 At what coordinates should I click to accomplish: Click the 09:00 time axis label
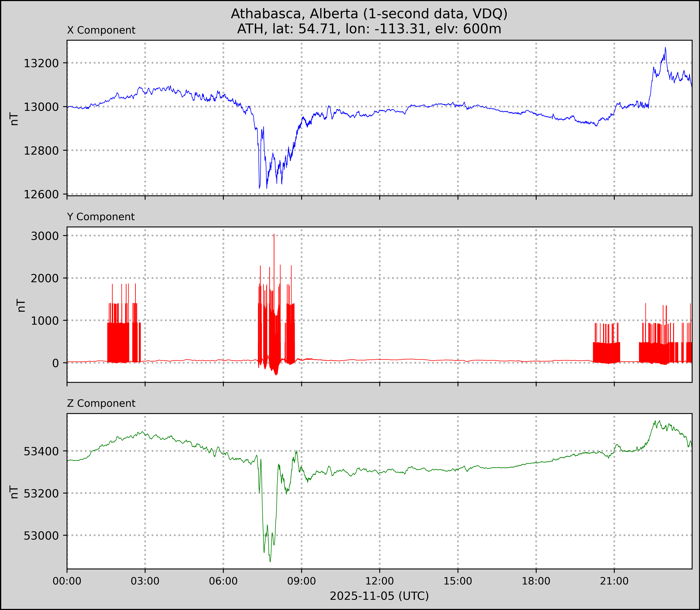pos(301,580)
